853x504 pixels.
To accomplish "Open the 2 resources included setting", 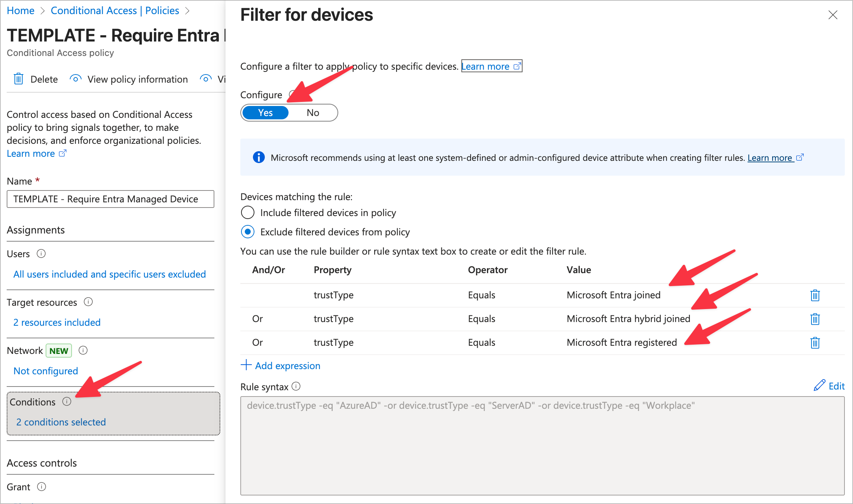I will tap(57, 322).
